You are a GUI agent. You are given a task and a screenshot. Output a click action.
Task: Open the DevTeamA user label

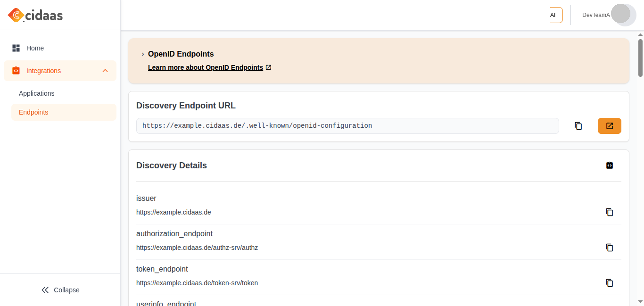[x=596, y=15]
